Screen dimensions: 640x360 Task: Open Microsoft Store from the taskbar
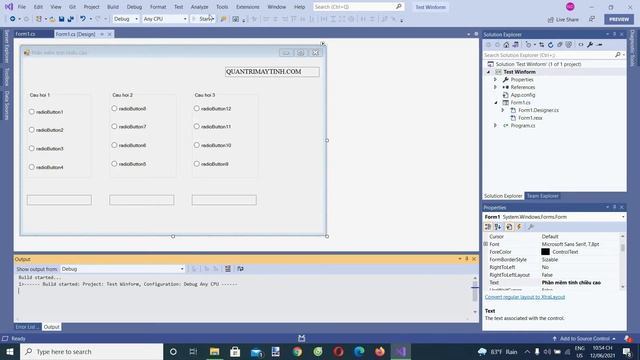[x=235, y=351]
